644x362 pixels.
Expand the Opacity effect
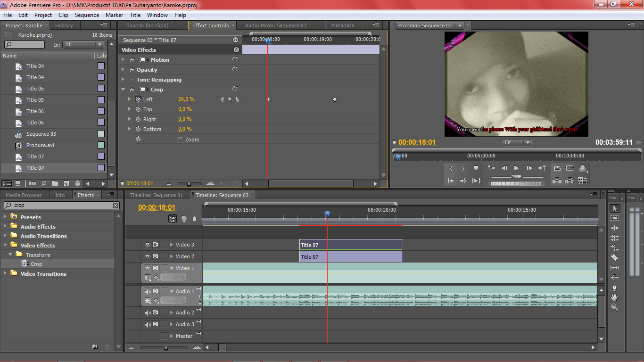point(123,70)
